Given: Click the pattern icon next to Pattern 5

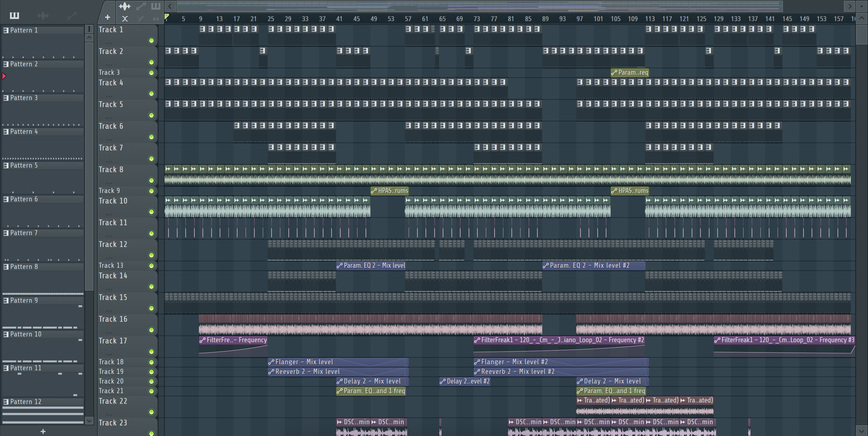Looking at the screenshot, I should [x=6, y=166].
